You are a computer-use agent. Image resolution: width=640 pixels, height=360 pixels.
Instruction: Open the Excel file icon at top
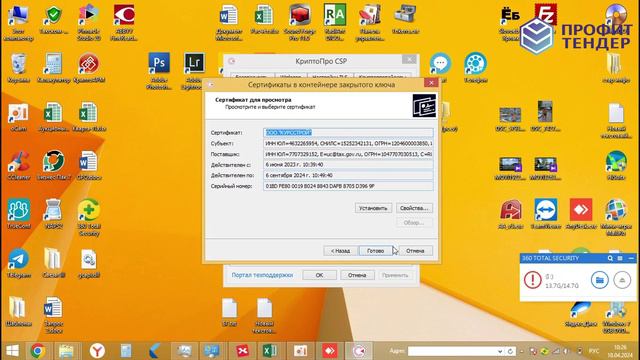pos(264,19)
